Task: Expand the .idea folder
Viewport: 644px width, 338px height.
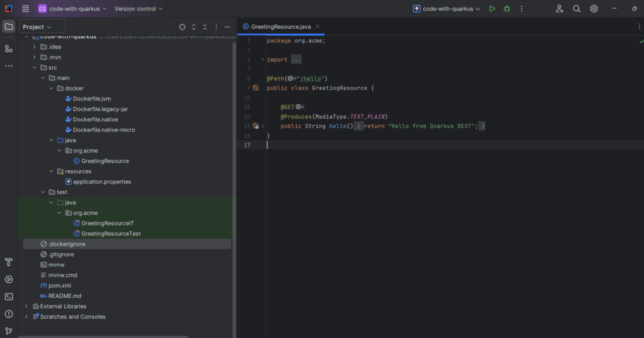Action: point(35,46)
